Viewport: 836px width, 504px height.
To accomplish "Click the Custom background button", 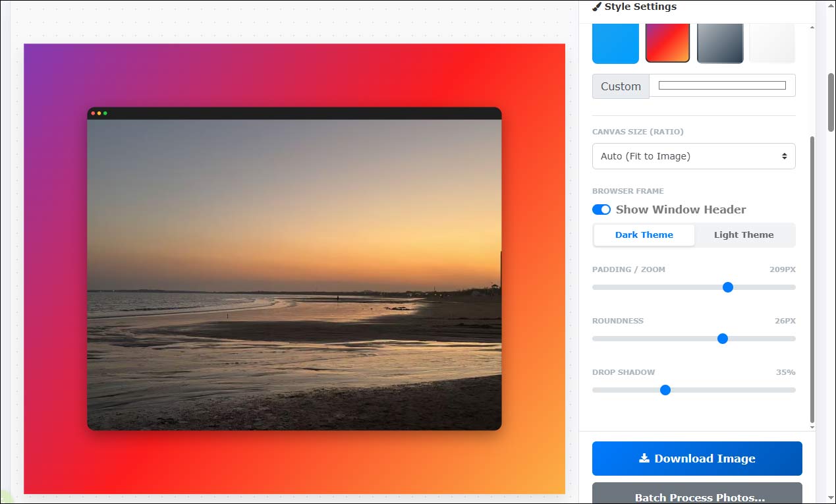I will (620, 86).
